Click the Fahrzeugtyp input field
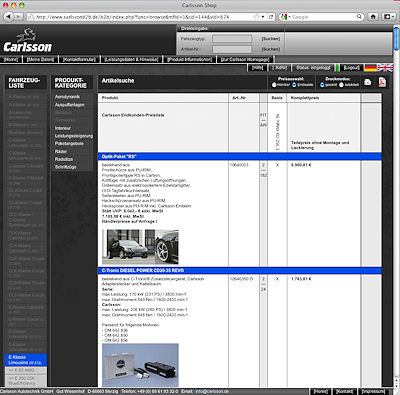Screen dimensions: 400x395 (x=232, y=39)
